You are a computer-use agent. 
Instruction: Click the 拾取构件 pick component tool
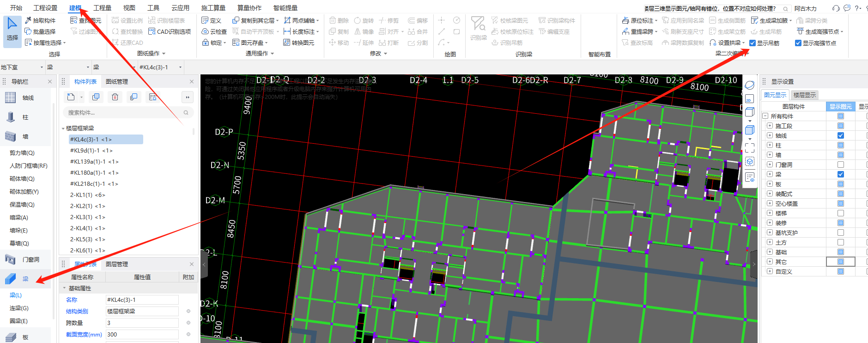pyautogui.click(x=40, y=20)
